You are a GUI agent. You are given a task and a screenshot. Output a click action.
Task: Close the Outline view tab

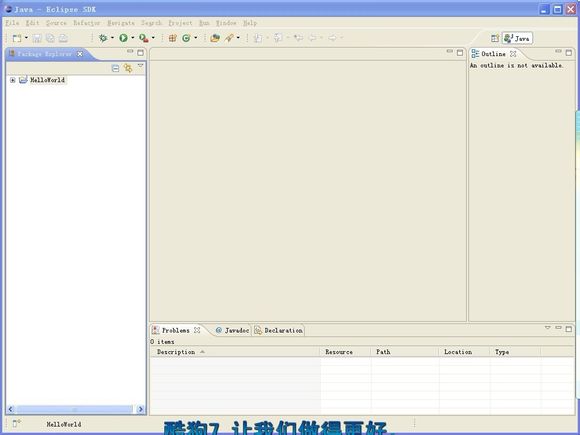tap(513, 54)
